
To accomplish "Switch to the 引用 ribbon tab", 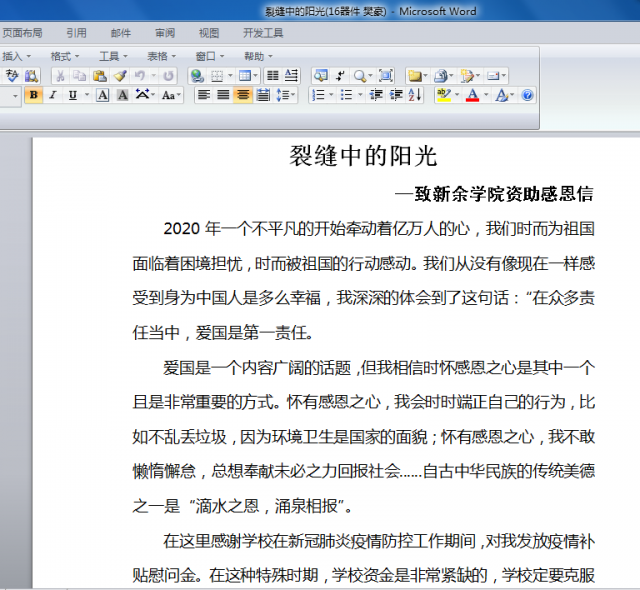I will coord(76,33).
